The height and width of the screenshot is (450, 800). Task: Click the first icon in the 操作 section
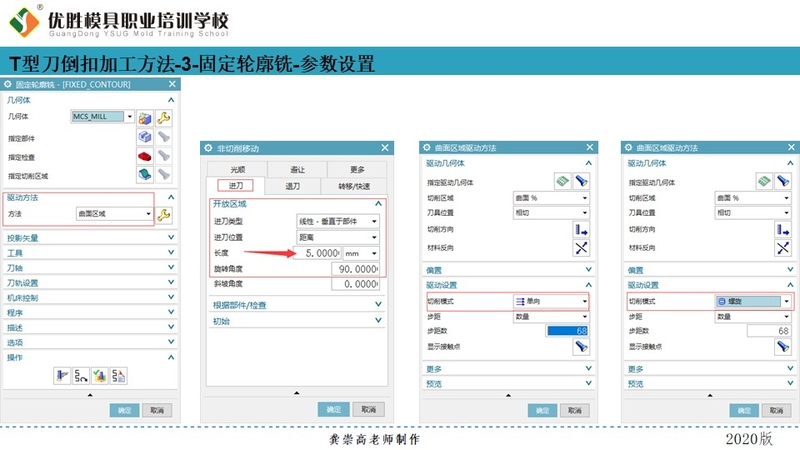click(x=62, y=375)
